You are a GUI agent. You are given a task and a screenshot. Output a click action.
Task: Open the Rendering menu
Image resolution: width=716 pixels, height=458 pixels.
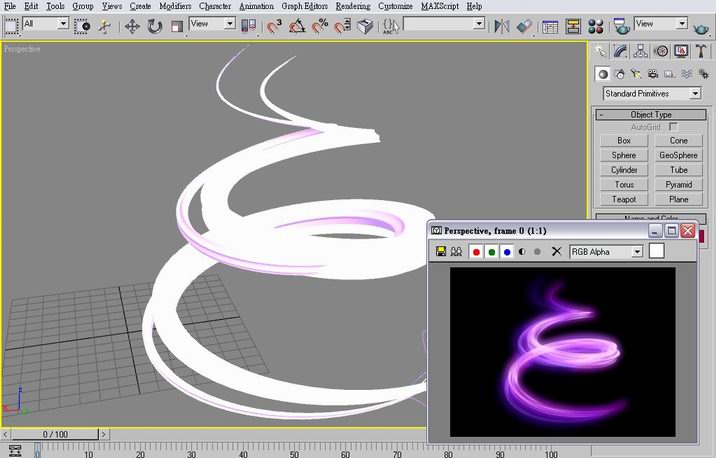352,6
